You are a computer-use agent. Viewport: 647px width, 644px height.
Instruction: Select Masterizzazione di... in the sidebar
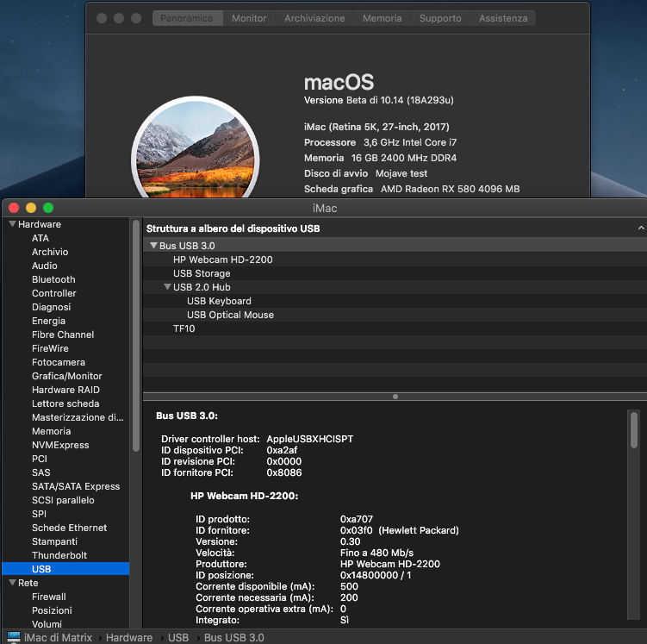tap(78, 417)
